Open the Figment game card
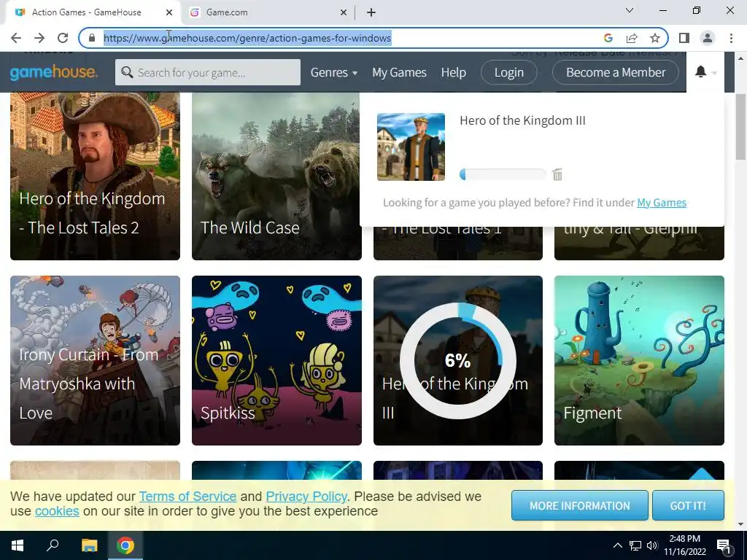 639,360
